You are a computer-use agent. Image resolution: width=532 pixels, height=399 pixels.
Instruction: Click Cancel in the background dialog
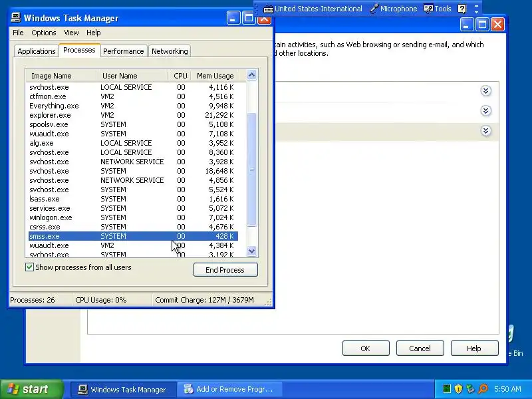(420, 348)
